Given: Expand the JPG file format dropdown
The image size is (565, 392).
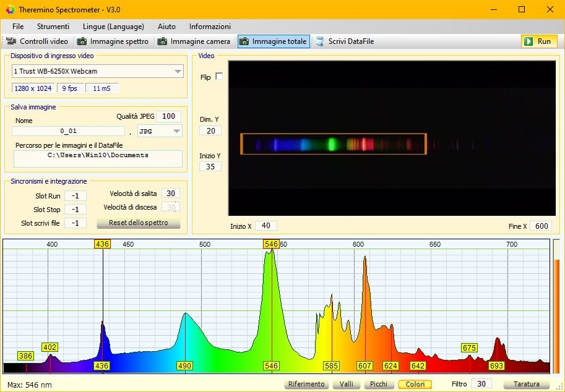Looking at the screenshot, I should pyautogui.click(x=176, y=131).
